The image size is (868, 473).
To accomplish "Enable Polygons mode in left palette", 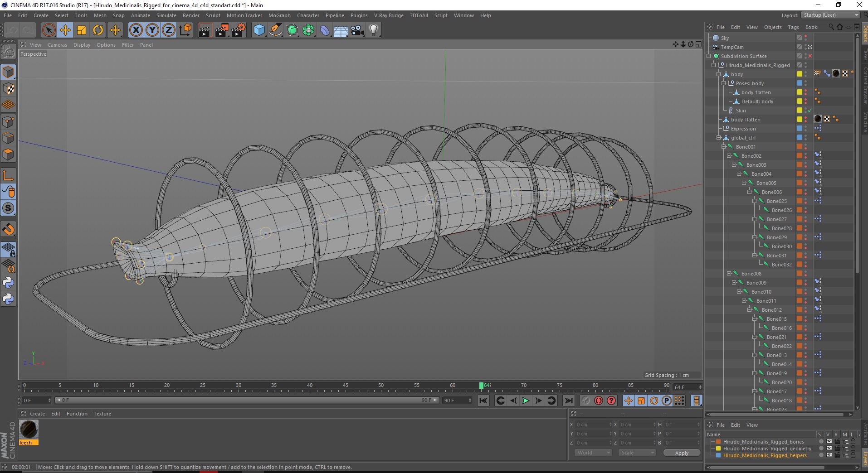I will pyautogui.click(x=8, y=154).
